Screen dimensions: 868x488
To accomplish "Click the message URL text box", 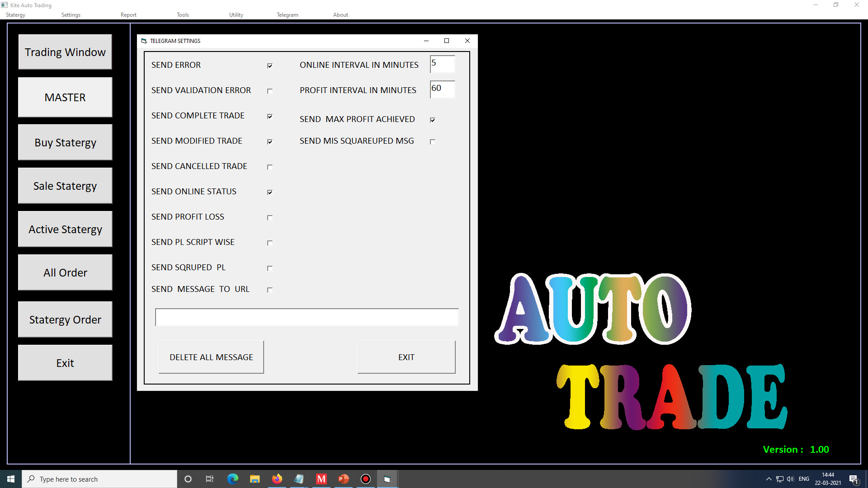I will click(307, 317).
